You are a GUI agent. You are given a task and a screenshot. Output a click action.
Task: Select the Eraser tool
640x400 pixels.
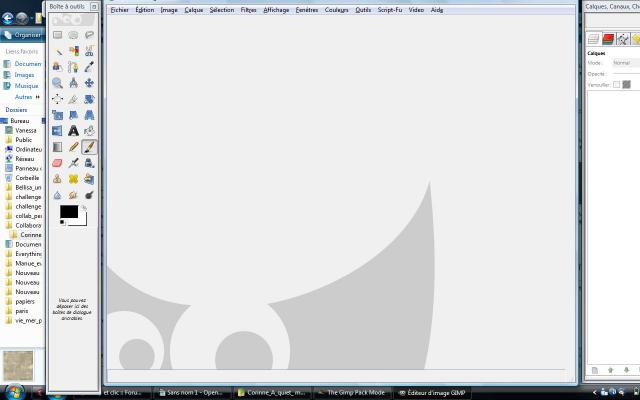pyautogui.click(x=58, y=163)
